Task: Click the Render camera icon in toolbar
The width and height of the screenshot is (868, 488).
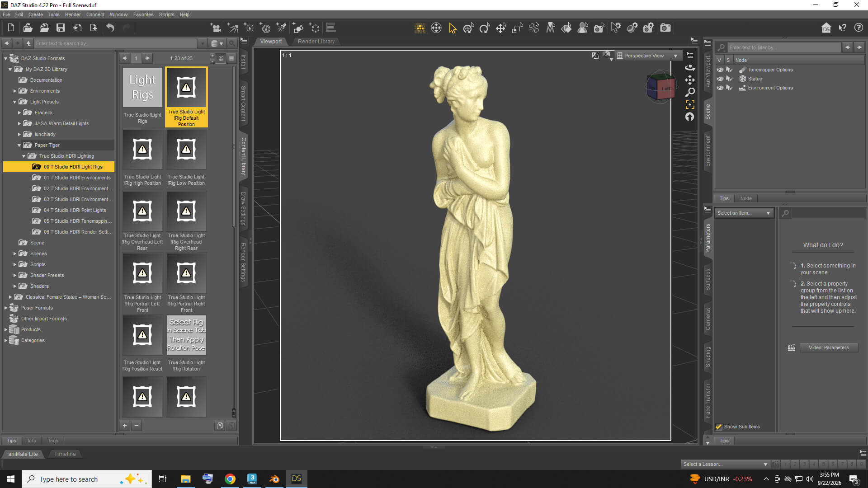Action: pyautogui.click(x=665, y=28)
